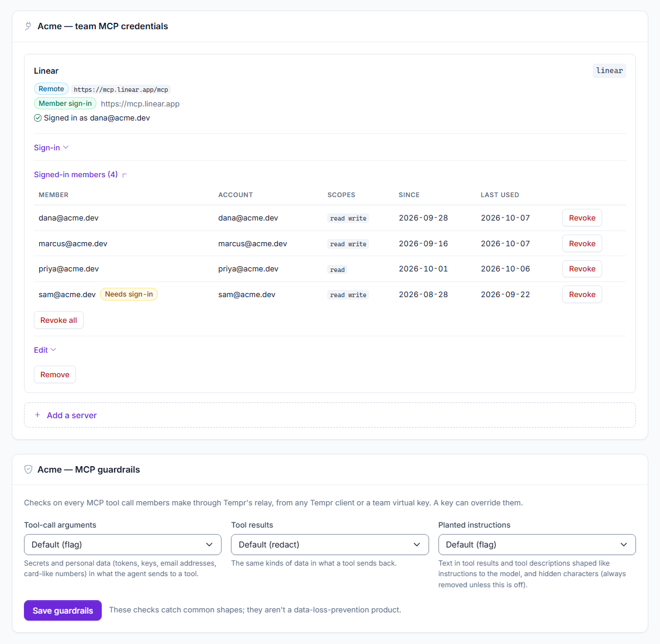Click the MEMBER column header

[x=53, y=195]
